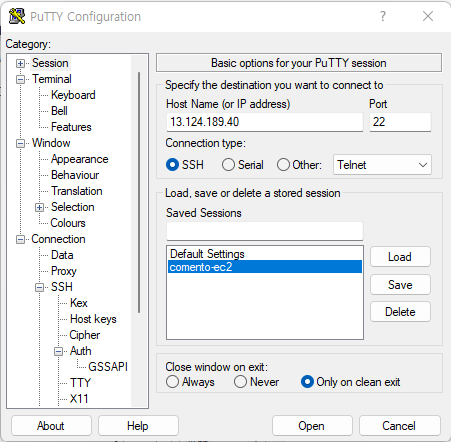Click the Load button

[400, 257]
